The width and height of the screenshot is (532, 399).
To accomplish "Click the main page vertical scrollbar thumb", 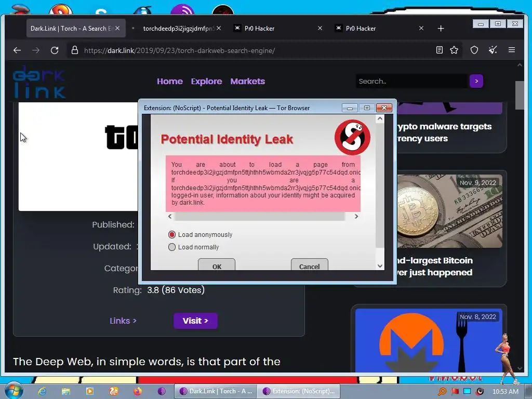I will (x=520, y=95).
